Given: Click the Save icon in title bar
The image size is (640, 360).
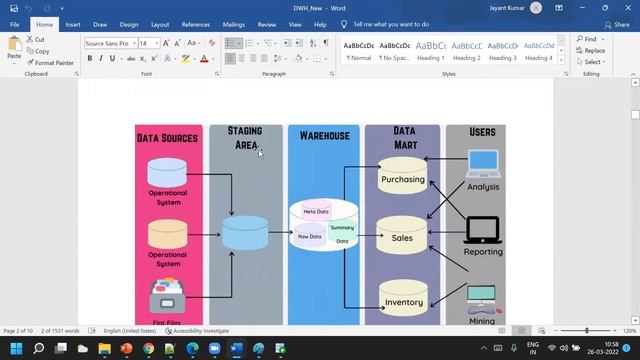Looking at the screenshot, I should [x=13, y=8].
